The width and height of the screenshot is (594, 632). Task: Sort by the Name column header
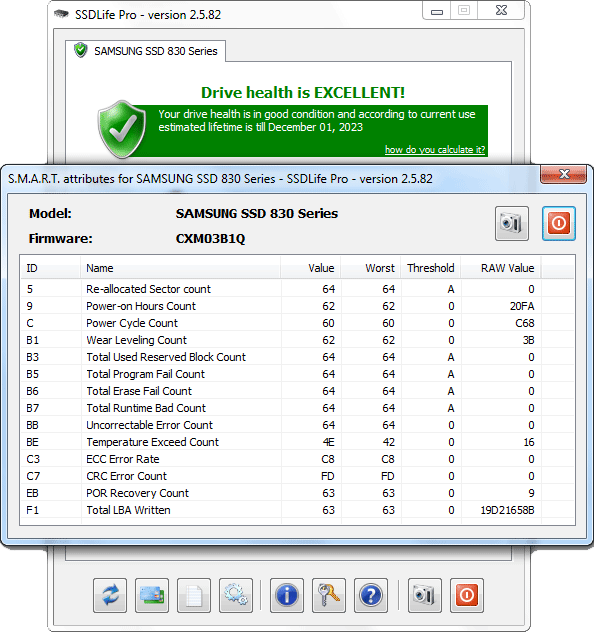tap(181, 268)
